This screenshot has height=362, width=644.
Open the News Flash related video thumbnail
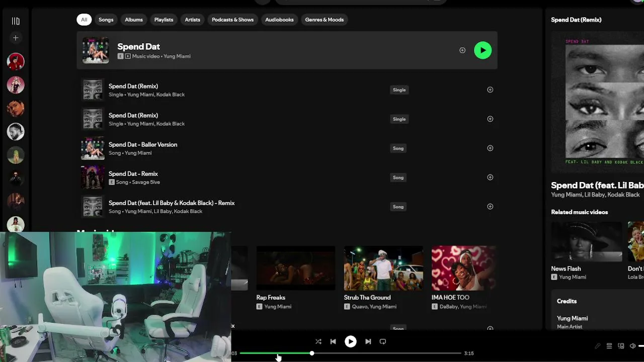[587, 242]
